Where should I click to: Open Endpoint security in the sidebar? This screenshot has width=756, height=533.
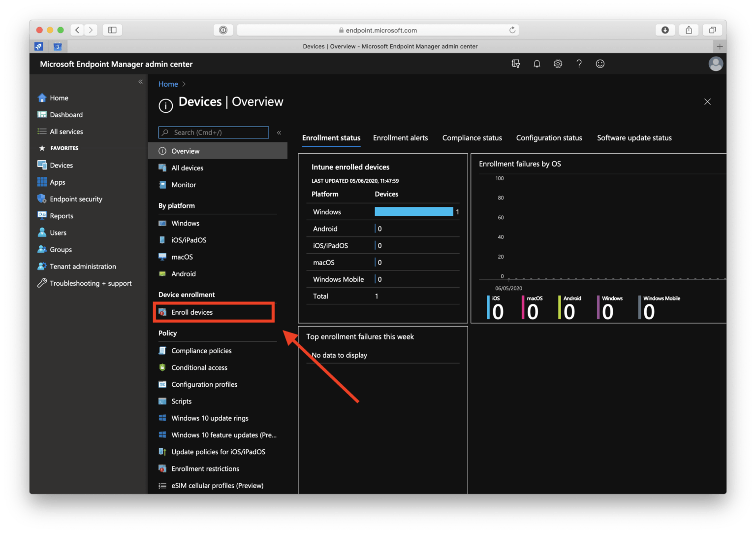click(x=76, y=199)
